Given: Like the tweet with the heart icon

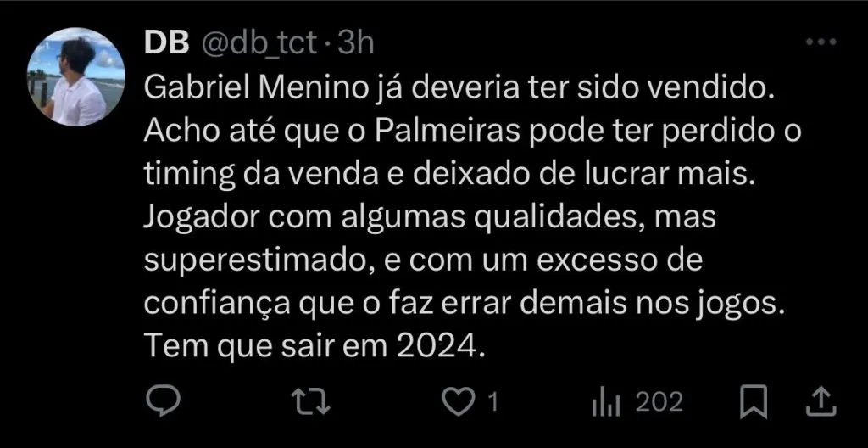Looking at the screenshot, I should click(x=462, y=401).
